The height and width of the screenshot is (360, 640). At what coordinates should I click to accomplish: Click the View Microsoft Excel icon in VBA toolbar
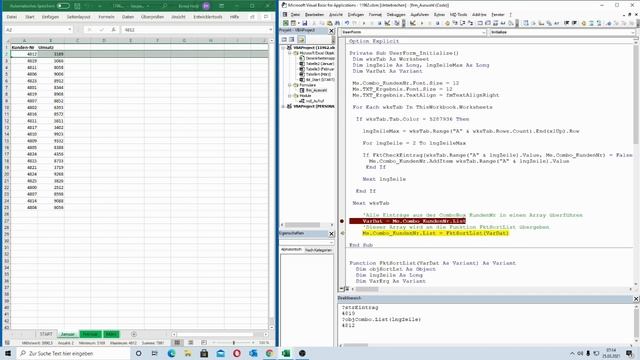286,23
